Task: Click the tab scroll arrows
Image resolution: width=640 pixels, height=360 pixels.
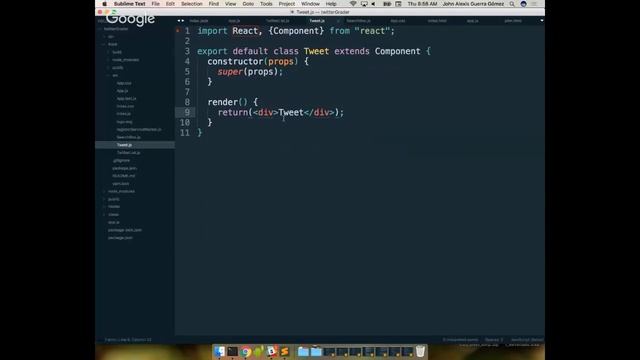Action: tap(180, 20)
